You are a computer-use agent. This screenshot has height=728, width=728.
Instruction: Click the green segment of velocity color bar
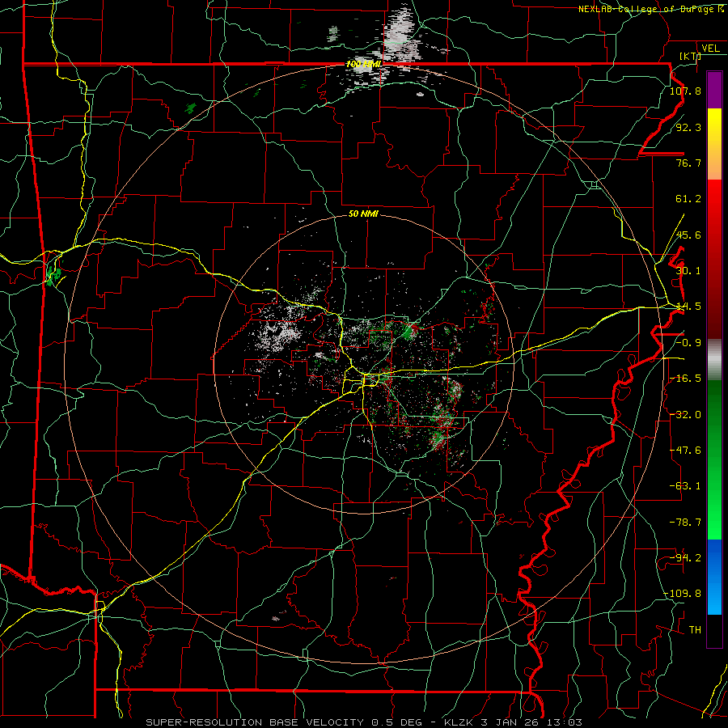point(714,459)
